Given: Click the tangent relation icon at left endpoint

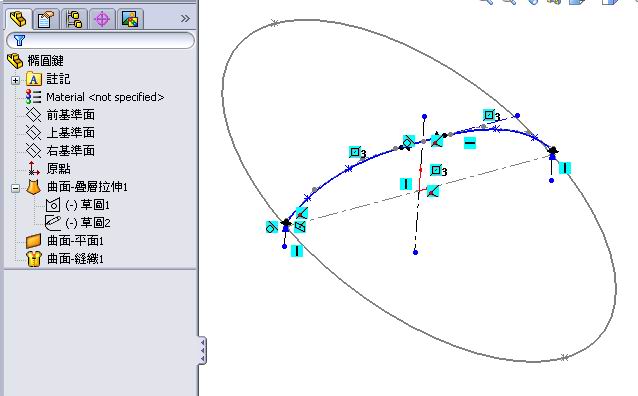Looking at the screenshot, I should 272,227.
